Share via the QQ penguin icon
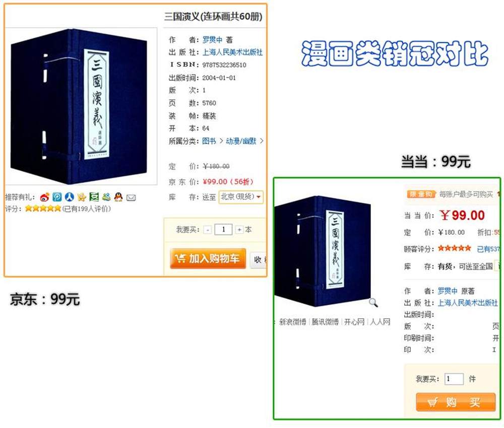Viewport: 504px width, 428px height. (x=118, y=197)
